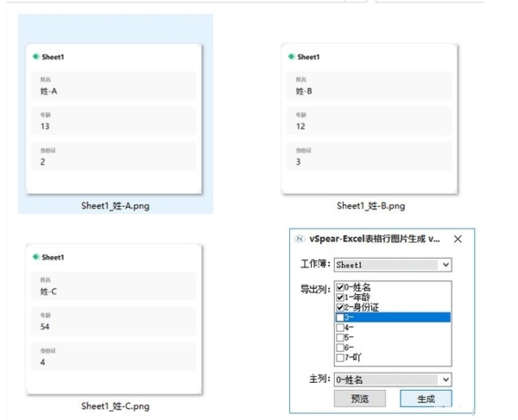Check the 7- column box
Screen dimensions: 518x420
[x=340, y=358]
